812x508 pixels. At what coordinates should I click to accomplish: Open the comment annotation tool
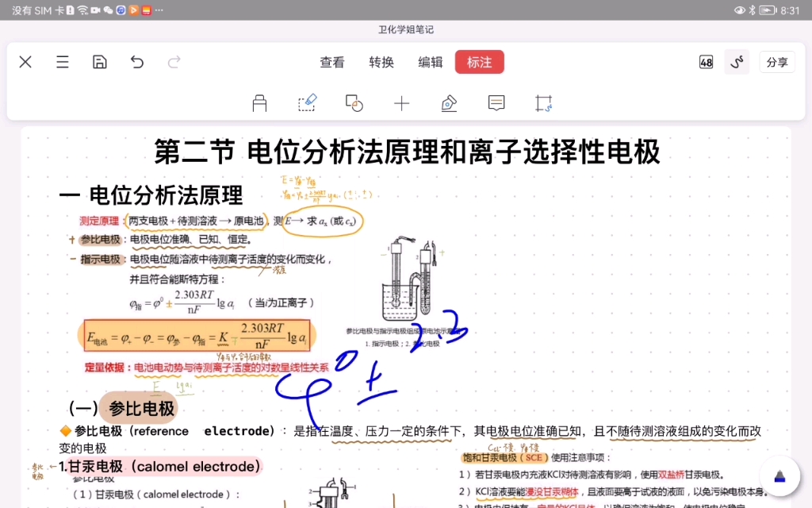[496, 102]
